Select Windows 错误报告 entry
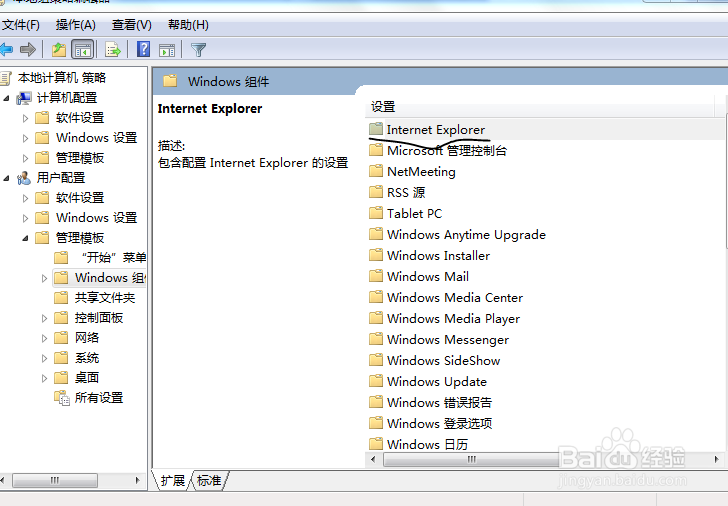 point(440,402)
